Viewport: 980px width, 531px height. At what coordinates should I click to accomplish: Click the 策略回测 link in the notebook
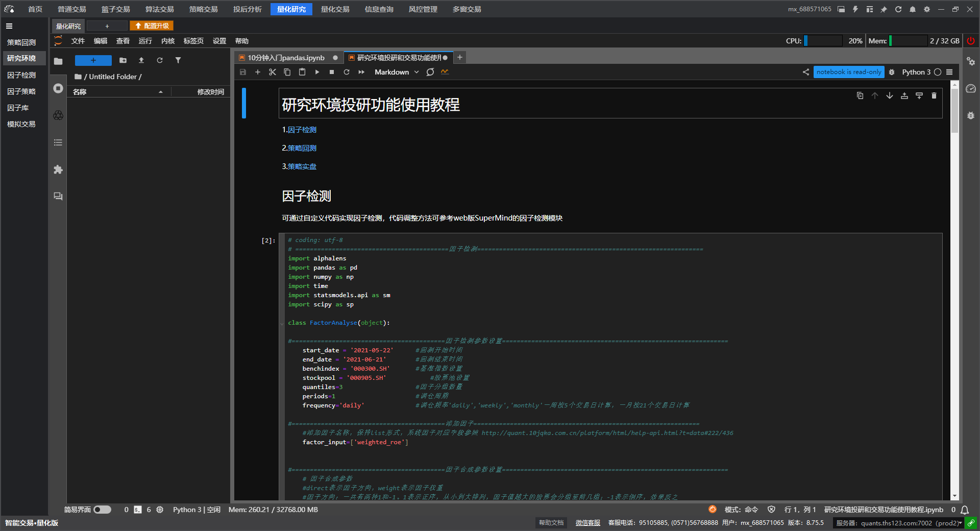tap(302, 148)
